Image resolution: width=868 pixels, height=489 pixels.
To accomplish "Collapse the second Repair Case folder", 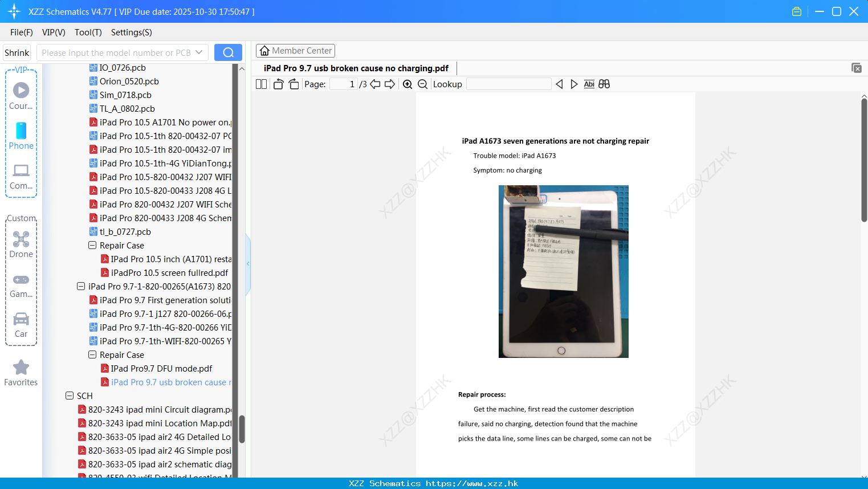I will coord(92,355).
